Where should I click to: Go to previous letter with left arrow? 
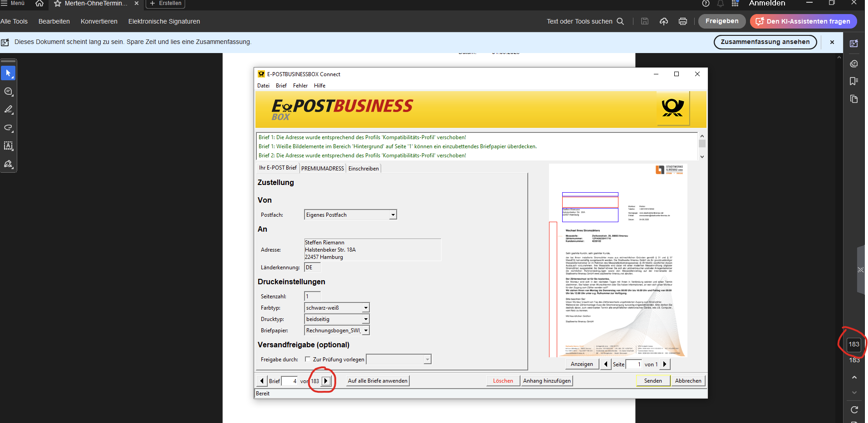pyautogui.click(x=261, y=381)
